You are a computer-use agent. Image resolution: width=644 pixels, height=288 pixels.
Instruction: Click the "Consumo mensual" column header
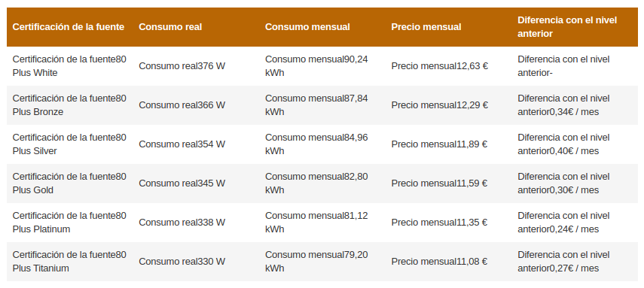tap(322, 27)
